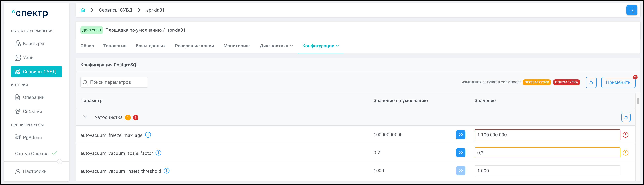Click the logout icon in top right

coord(631,10)
